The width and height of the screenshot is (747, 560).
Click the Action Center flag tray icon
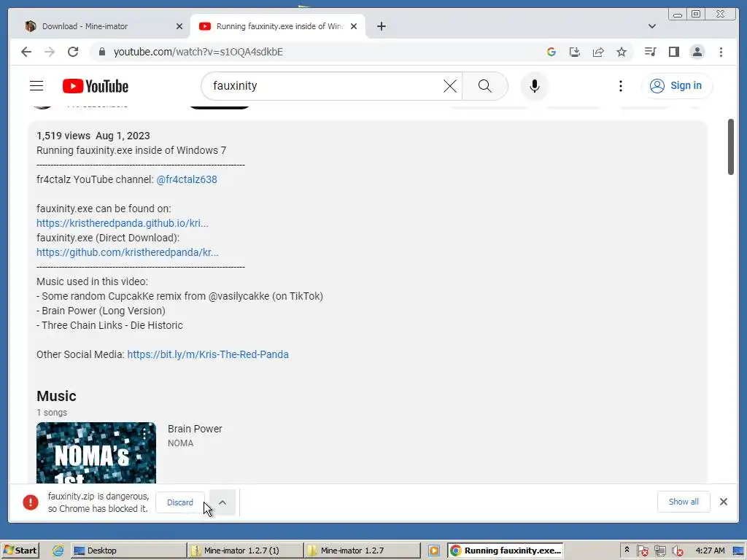pos(642,551)
